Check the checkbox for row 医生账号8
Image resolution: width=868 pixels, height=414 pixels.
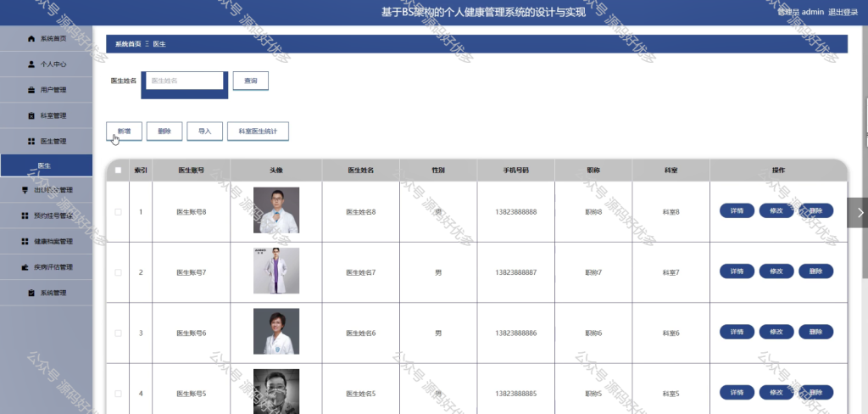[118, 212]
